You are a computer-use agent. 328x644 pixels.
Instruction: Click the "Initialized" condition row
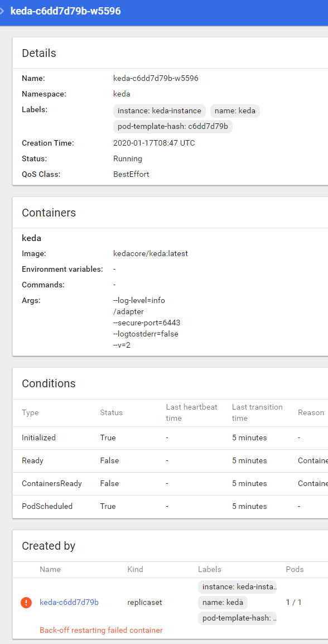[38, 438]
